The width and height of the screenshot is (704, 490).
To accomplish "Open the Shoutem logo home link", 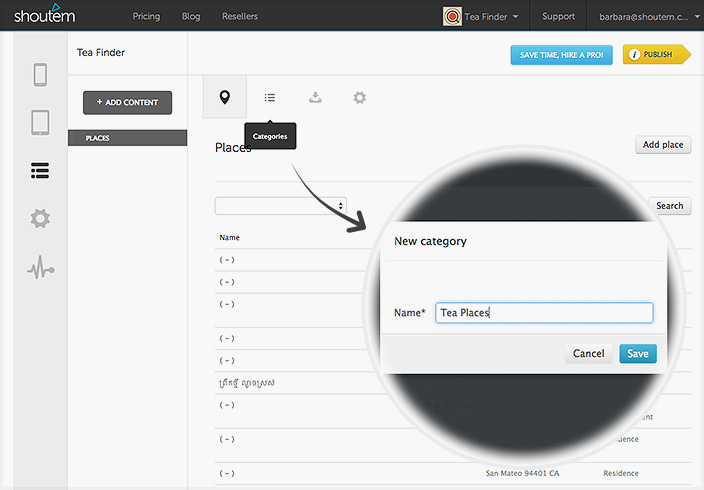I will [x=44, y=14].
